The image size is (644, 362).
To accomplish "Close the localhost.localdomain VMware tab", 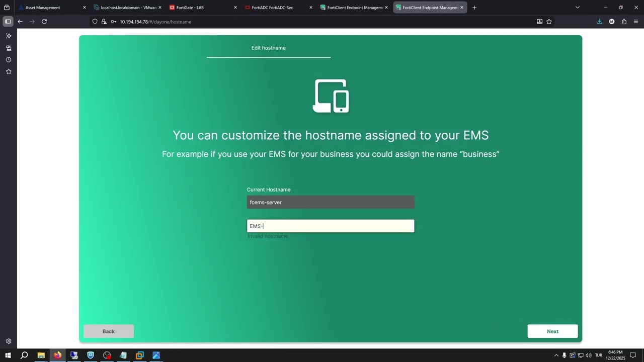I will click(159, 8).
